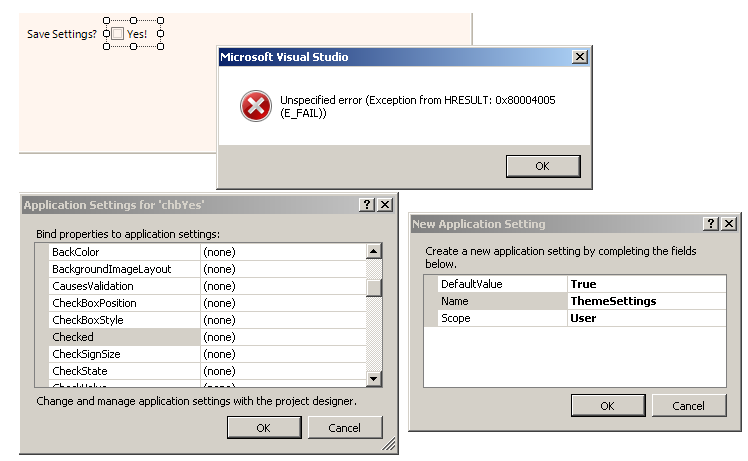748x461 pixels.
Task: Dismiss the Visual Studio error with OK
Action: [x=543, y=166]
